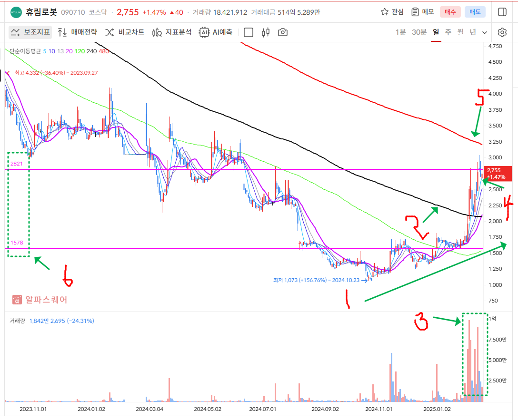Image resolution: width=518 pixels, height=420 pixels.
Task: Click the header change rate +1.47%
Action: point(154,12)
